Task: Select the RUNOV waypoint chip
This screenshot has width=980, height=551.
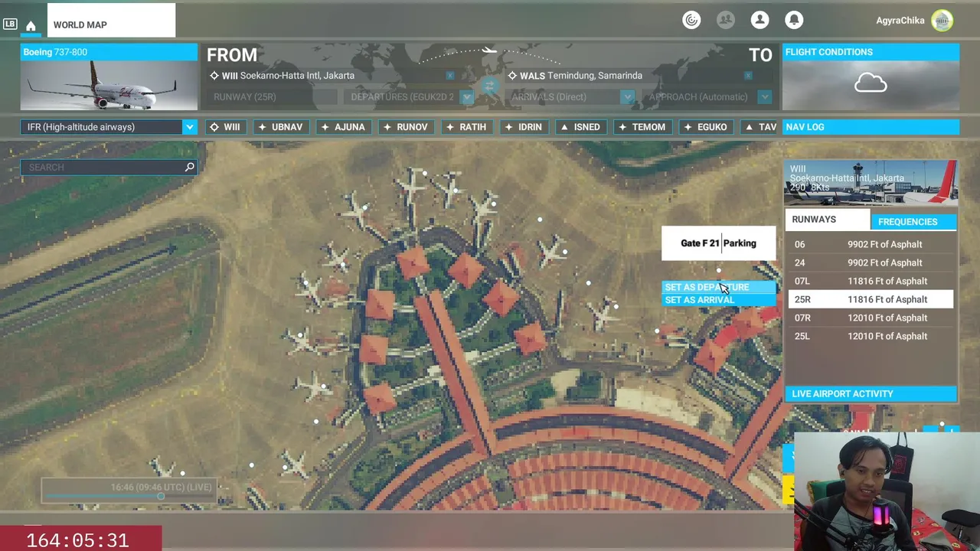Action: [406, 127]
